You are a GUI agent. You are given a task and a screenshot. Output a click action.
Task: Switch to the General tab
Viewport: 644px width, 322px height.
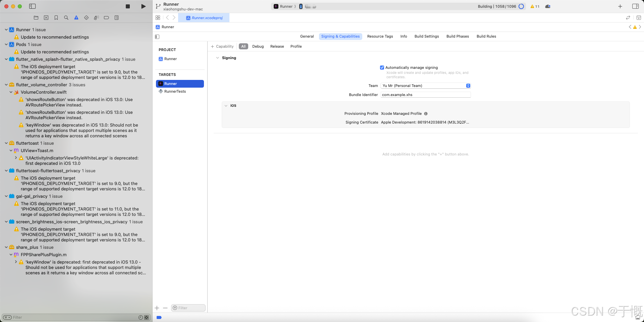point(307,37)
